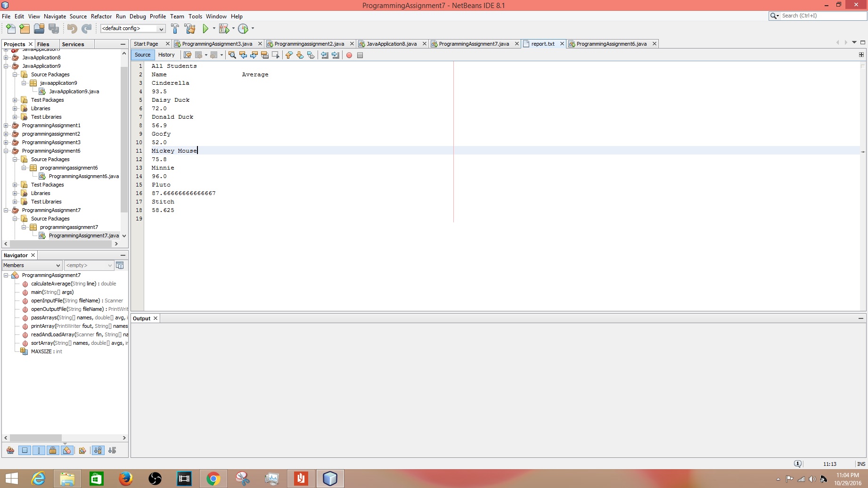The width and height of the screenshot is (868, 488).
Task: Run the project with green play icon
Action: pyautogui.click(x=205, y=29)
